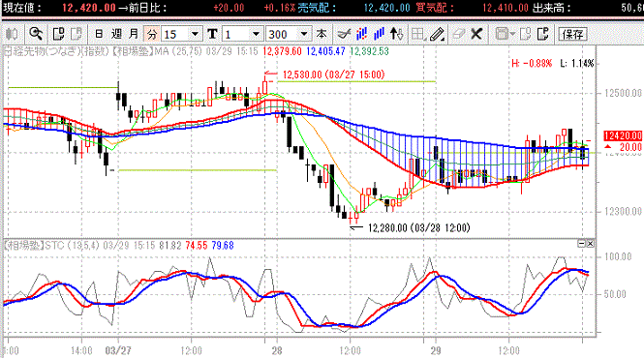This screenshot has height=358, width=644.
Task: Toggle the minute (分) timeframe button
Action: (152, 34)
